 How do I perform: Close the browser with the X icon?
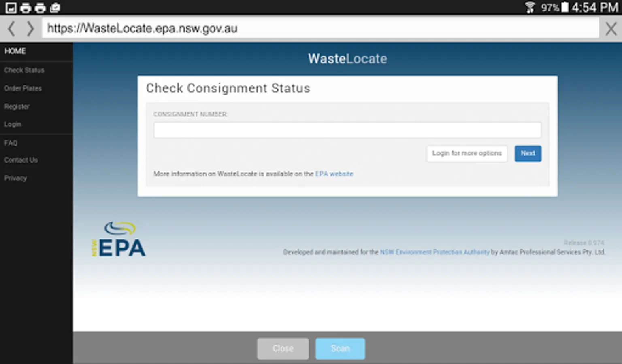pyautogui.click(x=611, y=29)
